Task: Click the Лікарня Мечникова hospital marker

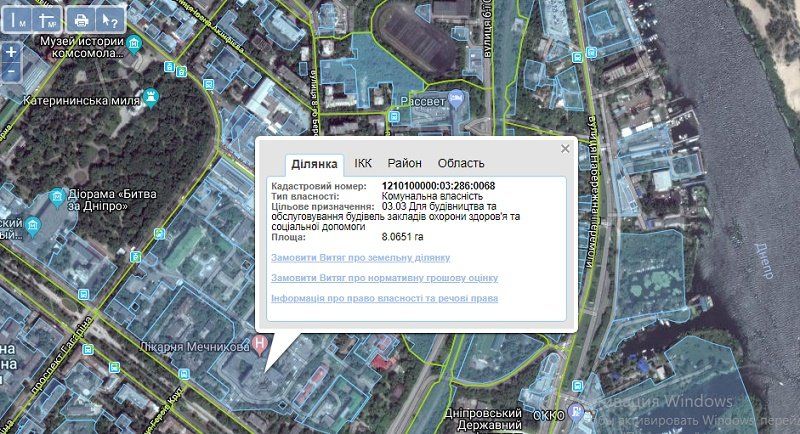Action: pos(262,345)
